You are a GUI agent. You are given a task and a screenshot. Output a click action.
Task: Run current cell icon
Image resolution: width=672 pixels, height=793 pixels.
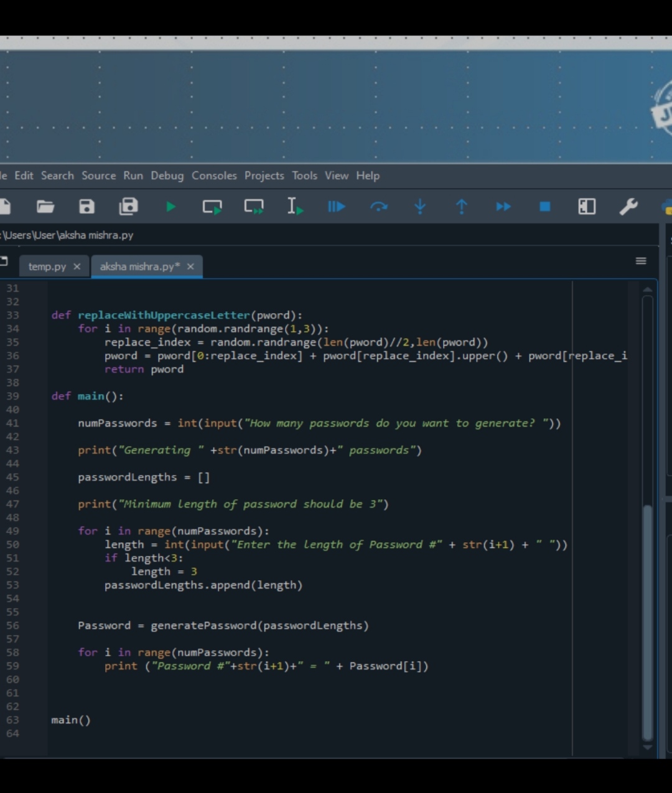coord(212,207)
